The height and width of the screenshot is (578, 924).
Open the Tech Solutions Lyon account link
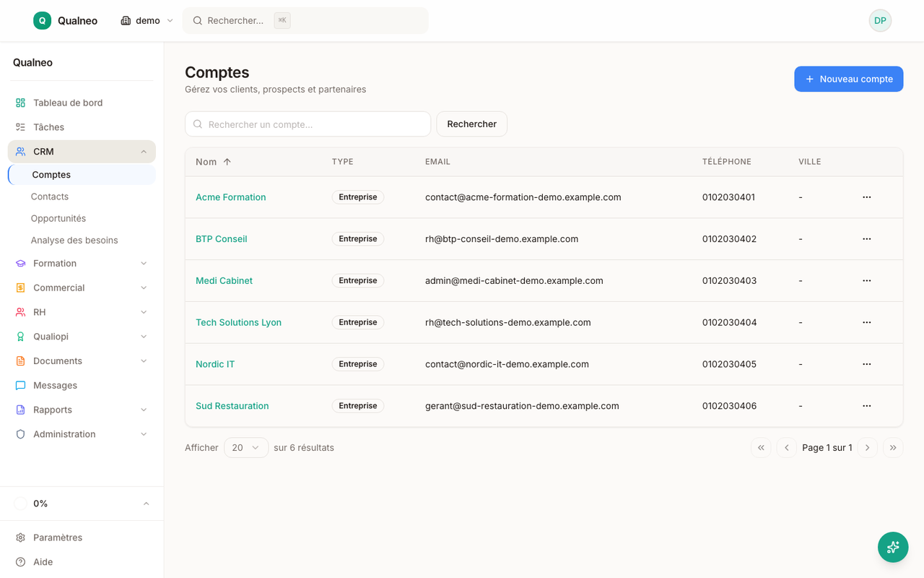239,322
